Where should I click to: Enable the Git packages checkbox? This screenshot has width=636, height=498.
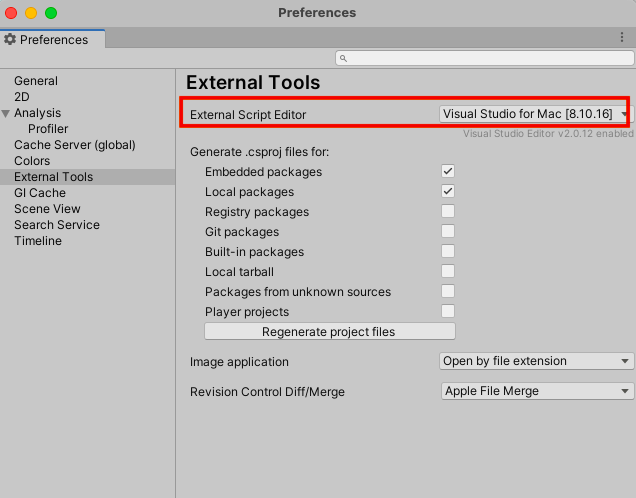pyautogui.click(x=448, y=232)
